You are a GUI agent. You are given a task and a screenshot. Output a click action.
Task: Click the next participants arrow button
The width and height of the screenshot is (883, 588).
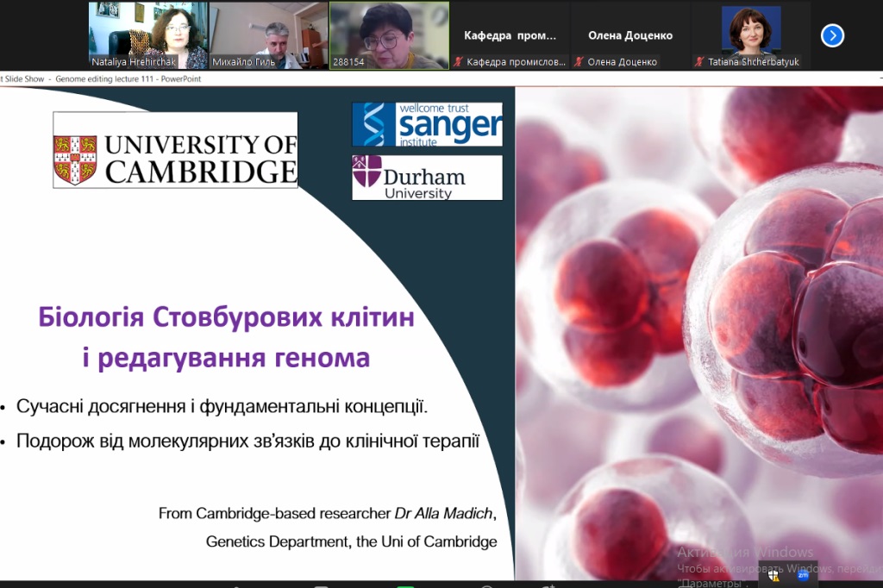pos(832,35)
